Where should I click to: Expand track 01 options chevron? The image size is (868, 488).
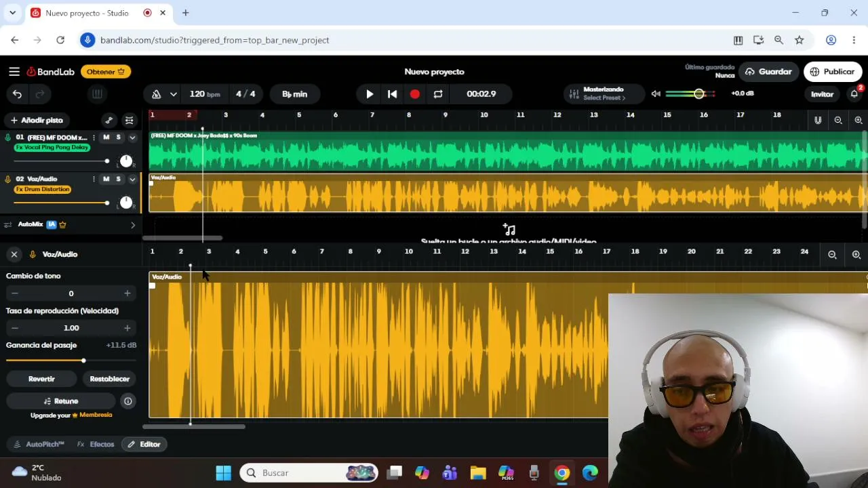(x=132, y=138)
